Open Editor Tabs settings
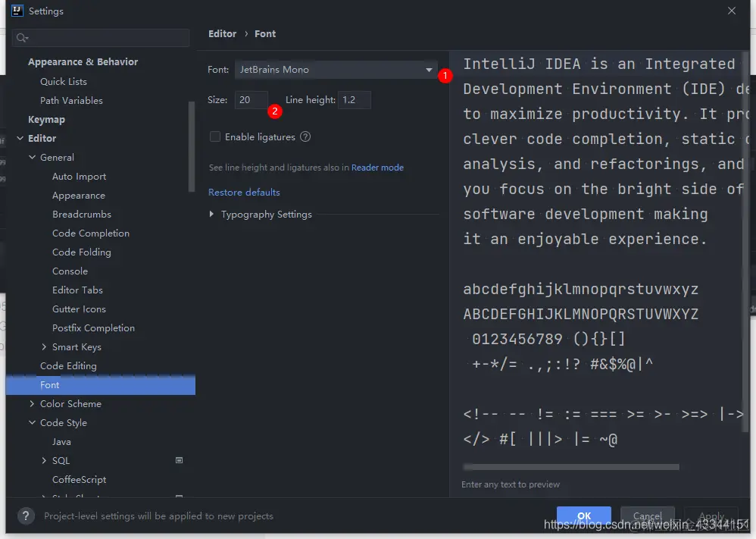Image resolution: width=756 pixels, height=539 pixels. coord(77,290)
